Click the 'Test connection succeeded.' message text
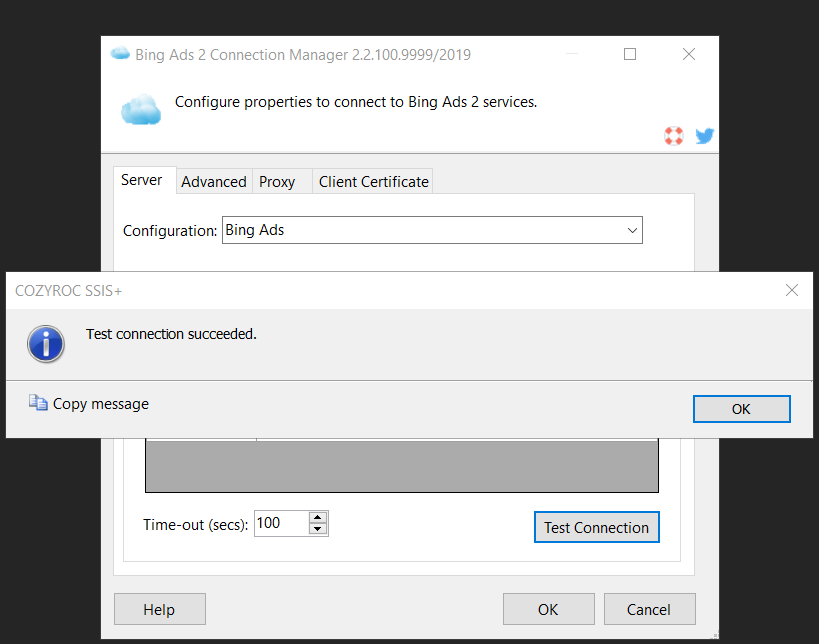The width and height of the screenshot is (819, 644). tap(171, 334)
